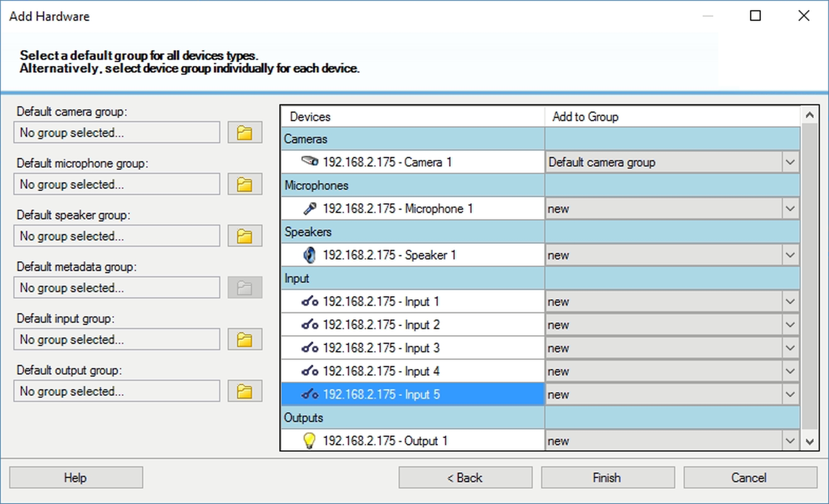Open Microphone 1 group dropdown
This screenshot has height=504, width=829.
pos(790,208)
